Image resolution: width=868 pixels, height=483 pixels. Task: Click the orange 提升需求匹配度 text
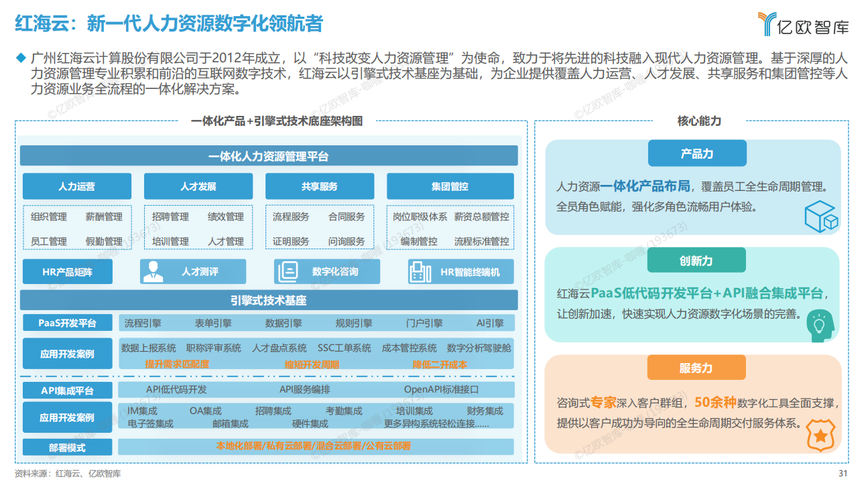coord(177,364)
